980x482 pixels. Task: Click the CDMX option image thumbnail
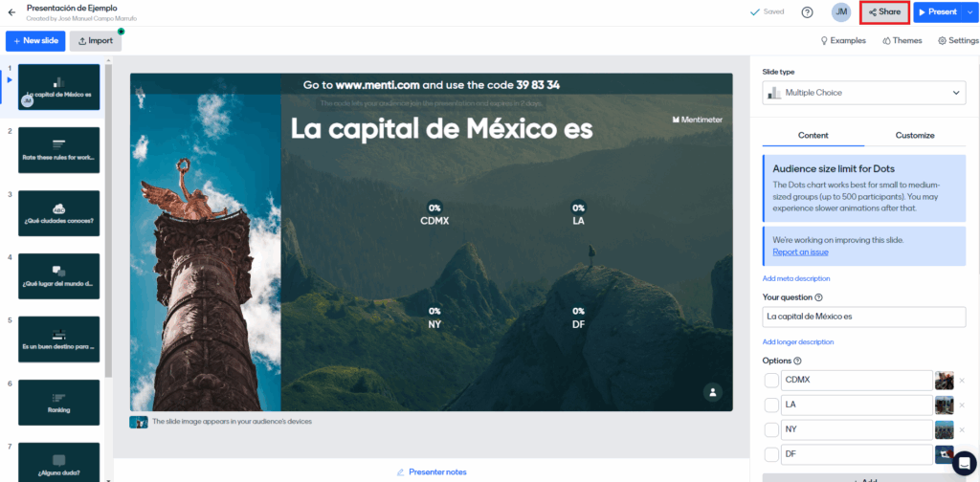[x=944, y=380]
